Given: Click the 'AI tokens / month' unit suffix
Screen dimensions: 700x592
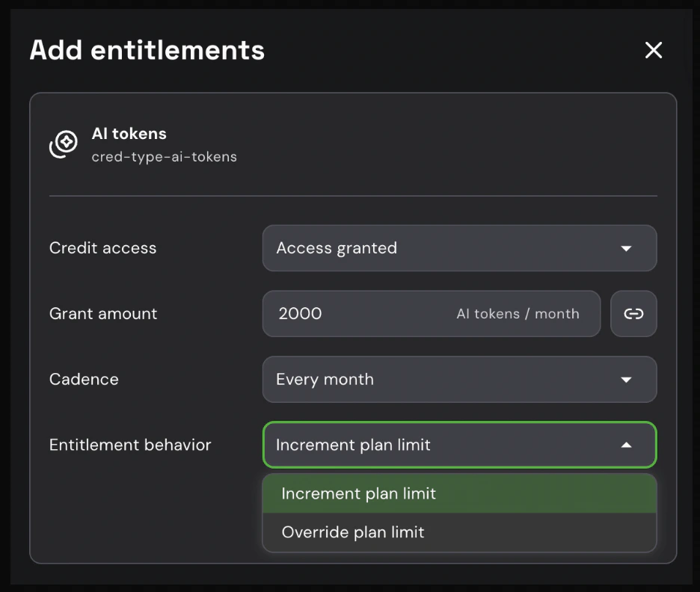Looking at the screenshot, I should pos(518,314).
